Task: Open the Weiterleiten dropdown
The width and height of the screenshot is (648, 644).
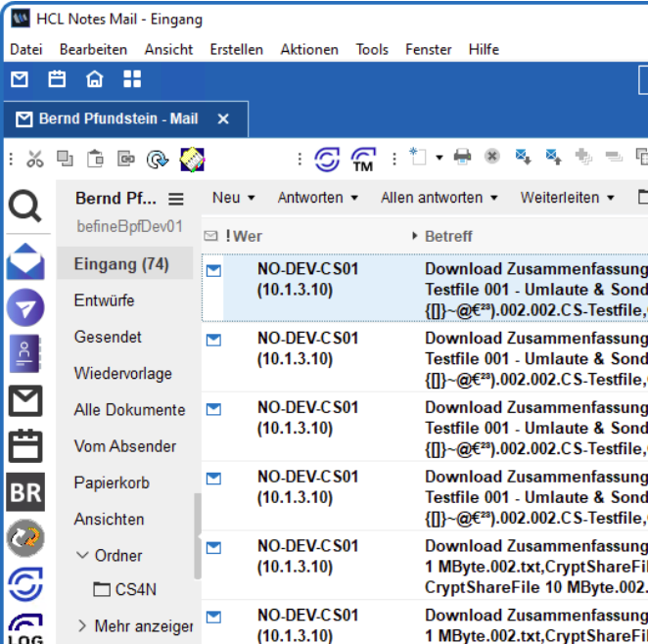Action: pos(567,198)
